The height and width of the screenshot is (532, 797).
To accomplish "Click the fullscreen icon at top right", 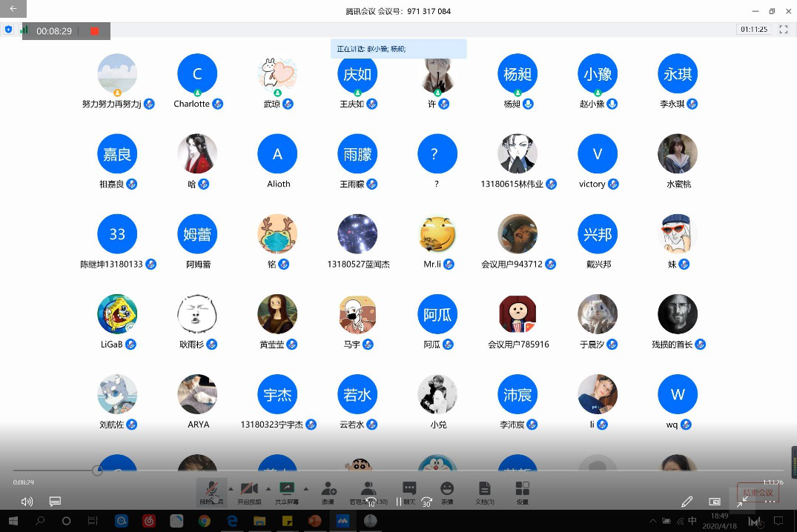I will pos(784,30).
